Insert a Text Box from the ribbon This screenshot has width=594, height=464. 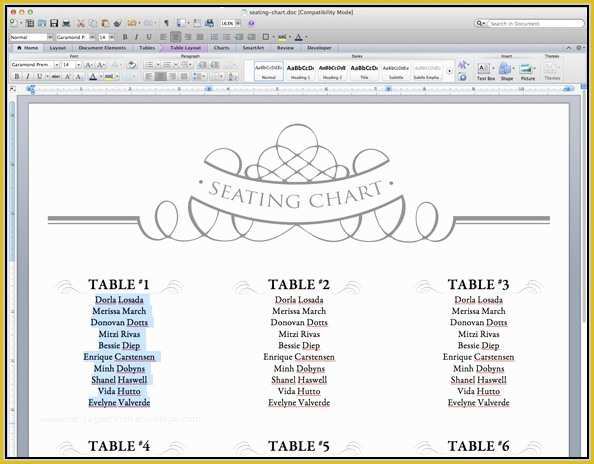485,71
